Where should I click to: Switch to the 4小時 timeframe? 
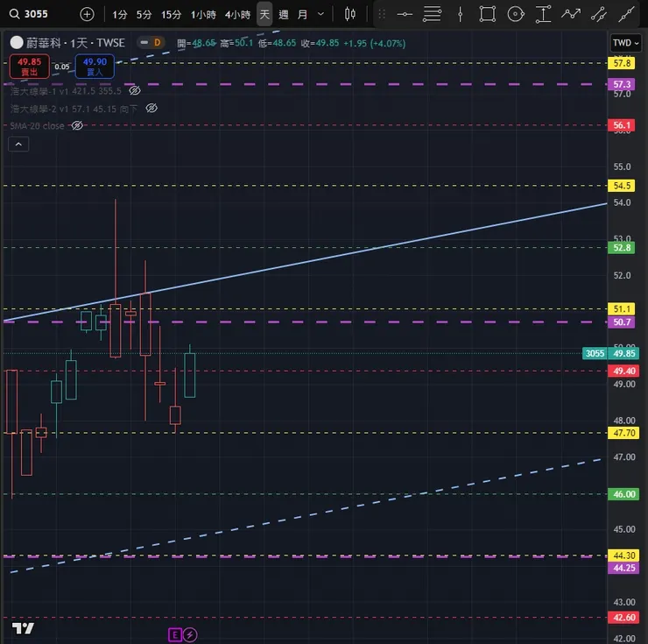(x=237, y=15)
